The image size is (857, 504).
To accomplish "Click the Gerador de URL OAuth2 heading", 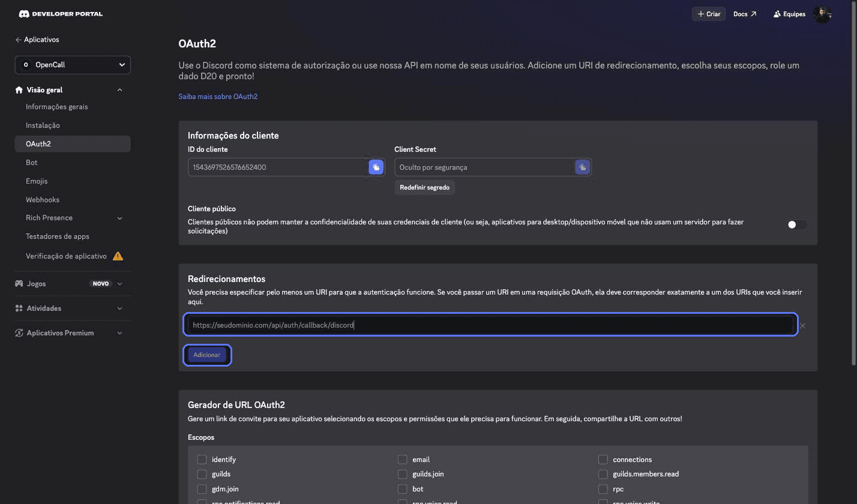I will (236, 405).
